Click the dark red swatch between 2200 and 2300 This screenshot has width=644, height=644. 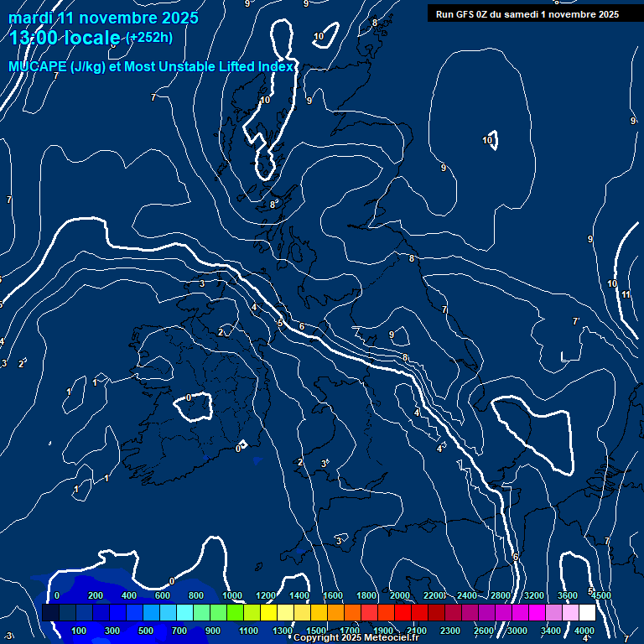(x=437, y=612)
